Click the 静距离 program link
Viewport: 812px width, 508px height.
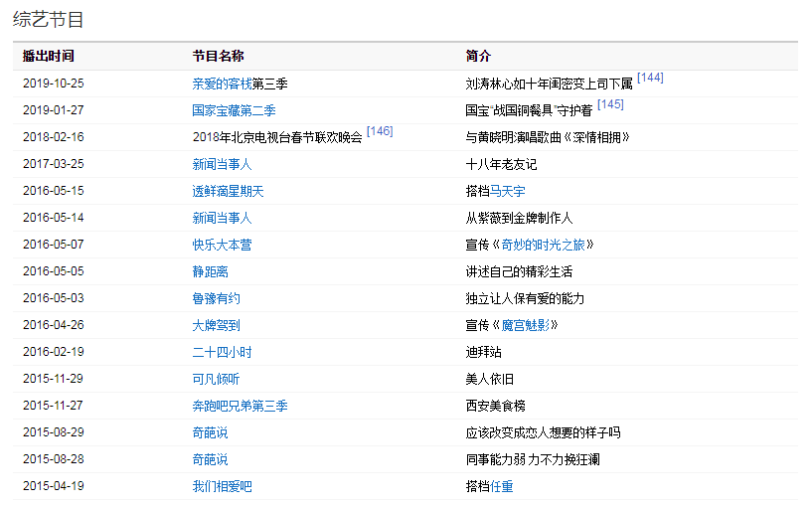(x=210, y=271)
